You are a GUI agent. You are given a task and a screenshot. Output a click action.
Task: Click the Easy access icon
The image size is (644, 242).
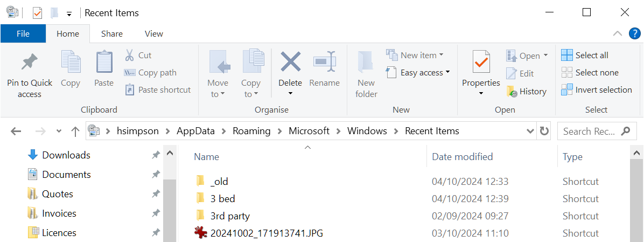[391, 73]
